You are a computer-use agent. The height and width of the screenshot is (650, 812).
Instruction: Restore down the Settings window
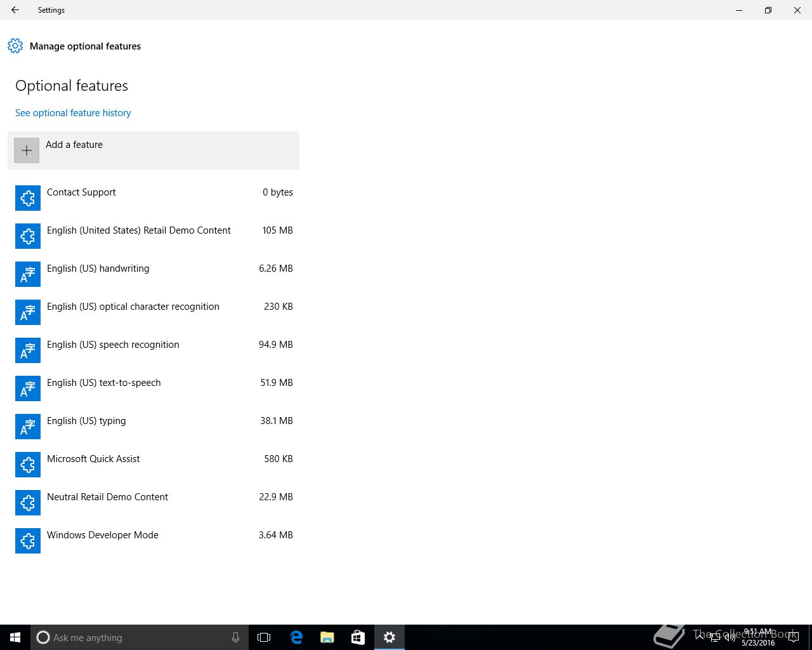click(x=768, y=10)
